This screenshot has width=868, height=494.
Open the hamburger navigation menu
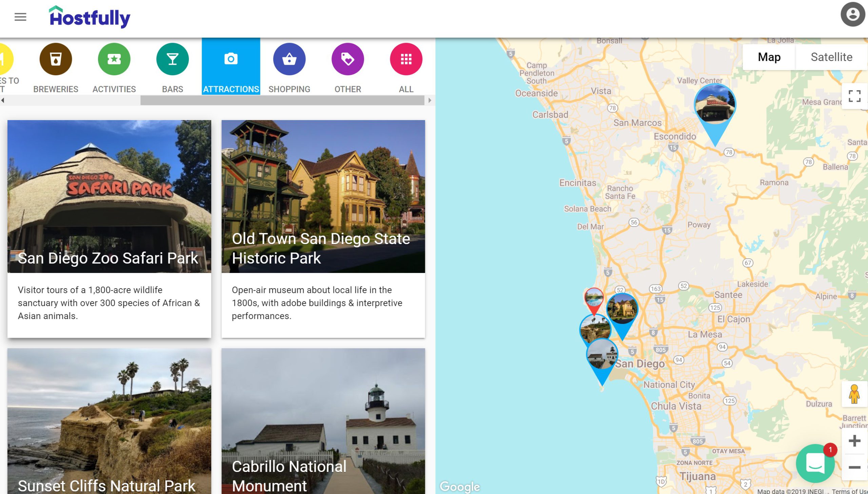[20, 17]
